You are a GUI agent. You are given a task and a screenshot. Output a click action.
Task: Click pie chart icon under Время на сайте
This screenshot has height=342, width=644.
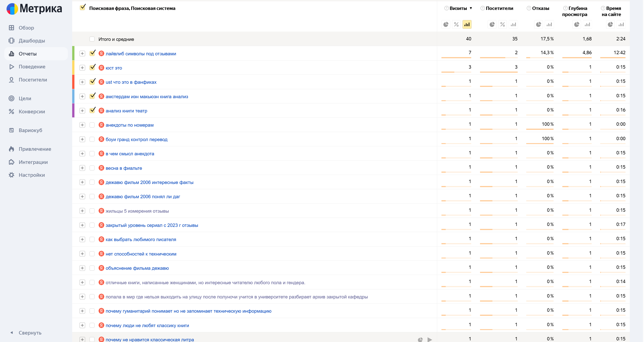tap(610, 25)
